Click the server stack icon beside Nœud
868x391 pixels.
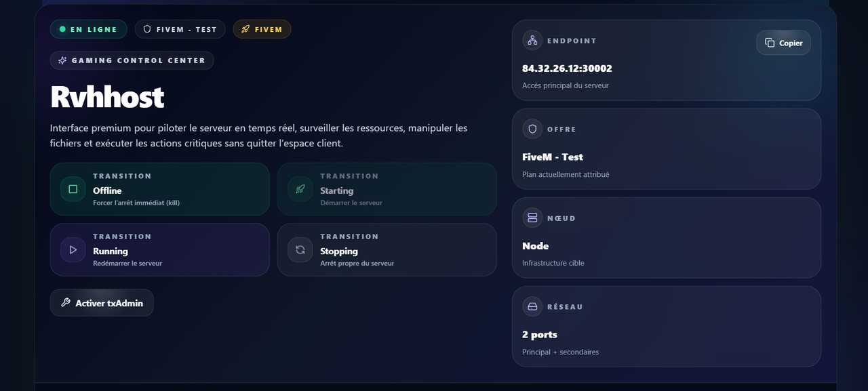532,218
